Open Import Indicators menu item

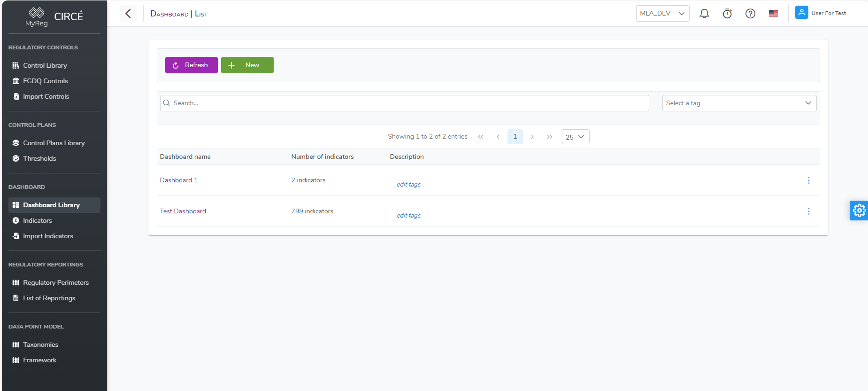[54, 236]
